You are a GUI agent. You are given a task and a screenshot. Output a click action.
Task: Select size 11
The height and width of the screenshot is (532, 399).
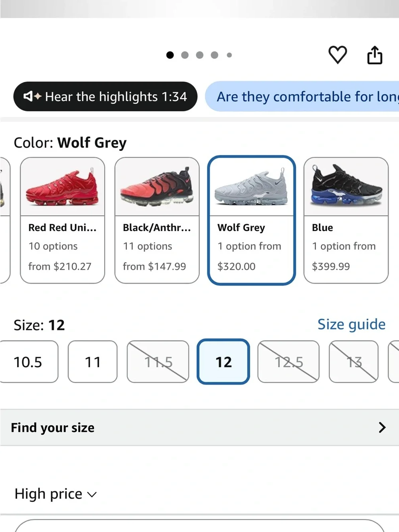pos(93,362)
